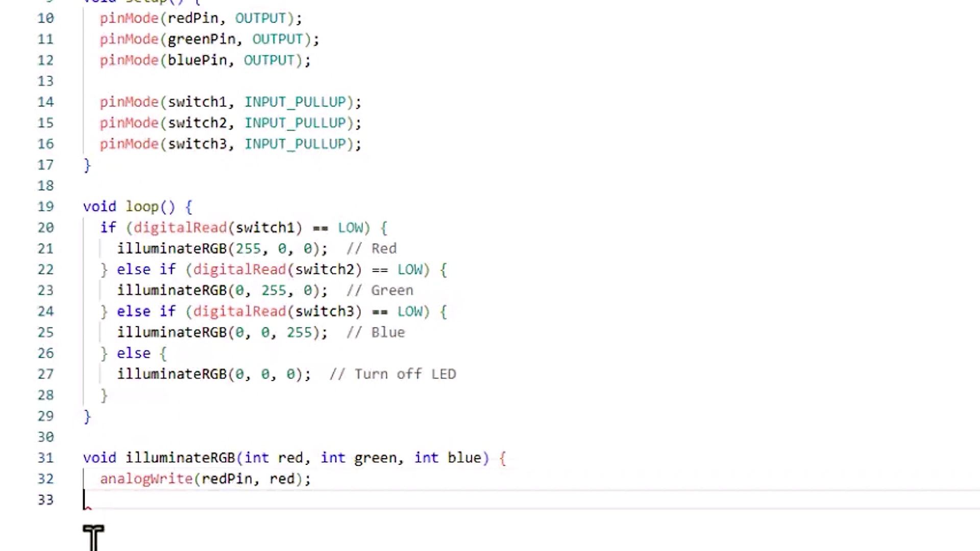
Task: Click line number 19 in the gutter
Action: coord(45,207)
